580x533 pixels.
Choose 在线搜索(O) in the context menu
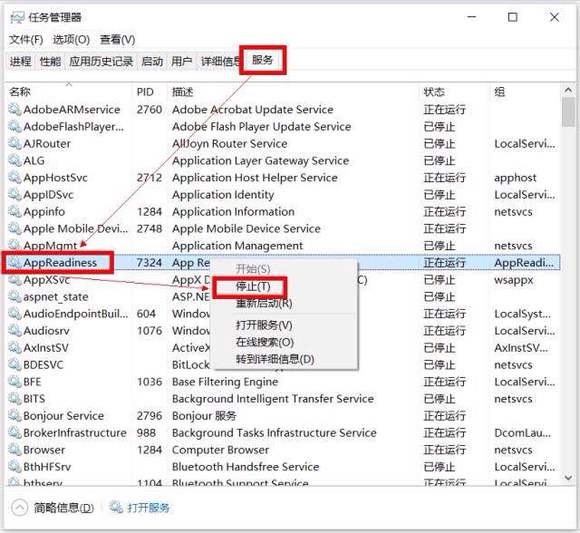tap(265, 342)
